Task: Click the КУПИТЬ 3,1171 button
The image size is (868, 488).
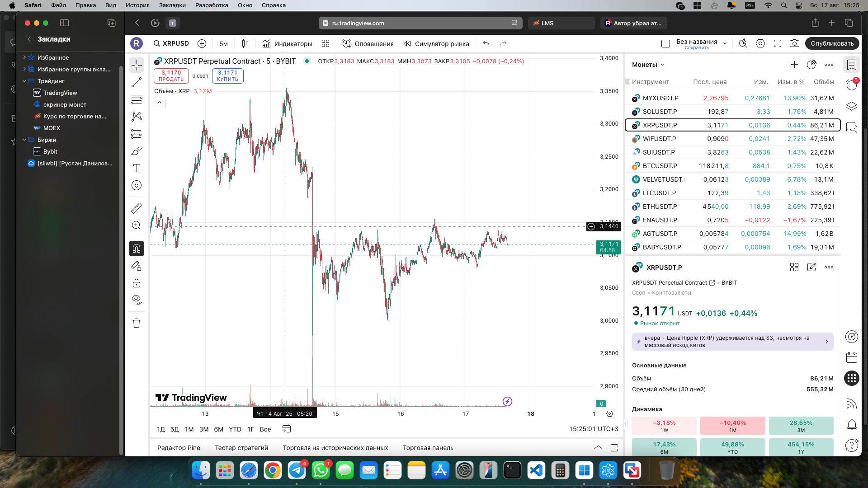Action: point(227,75)
